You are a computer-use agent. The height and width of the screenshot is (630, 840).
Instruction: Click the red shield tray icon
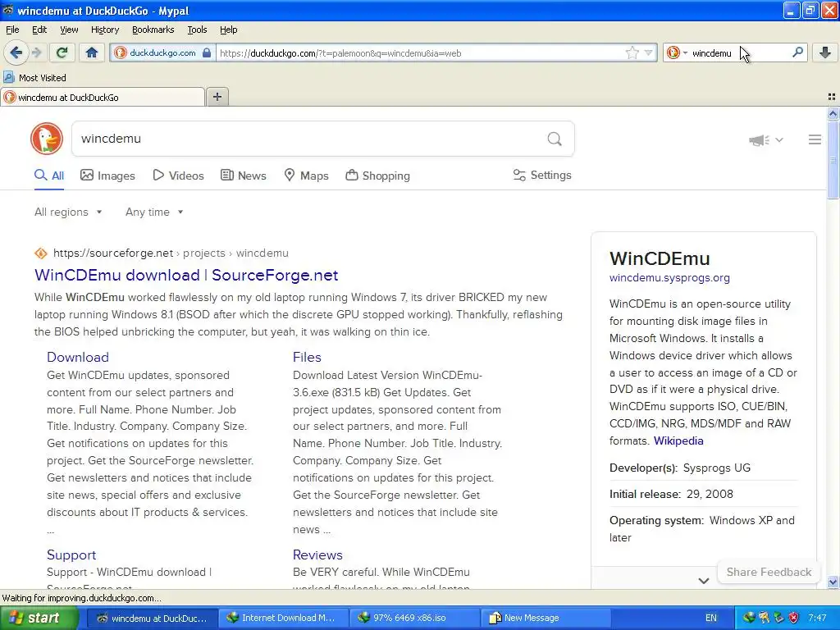pyautogui.click(x=793, y=618)
